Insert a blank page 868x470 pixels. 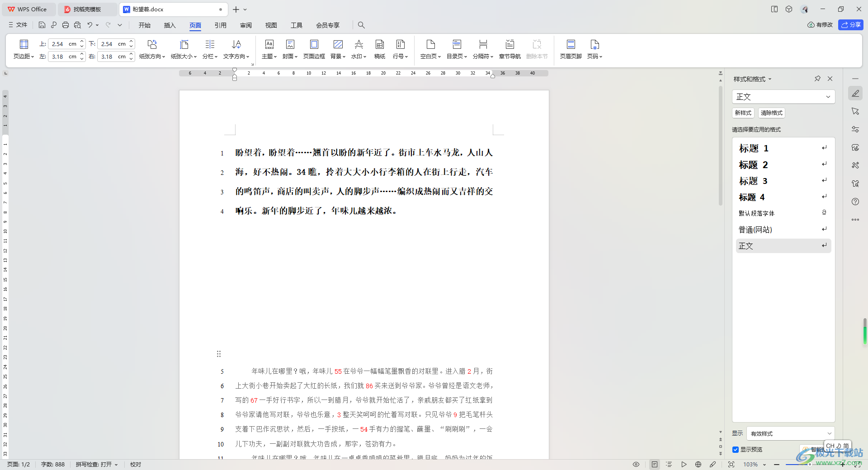tap(430, 49)
